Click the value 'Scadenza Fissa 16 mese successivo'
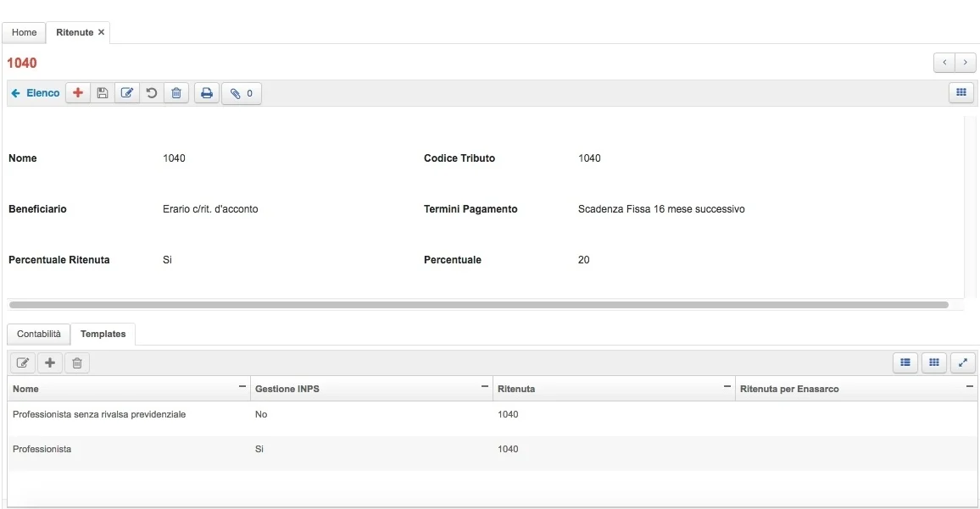The image size is (980, 509). tap(661, 209)
